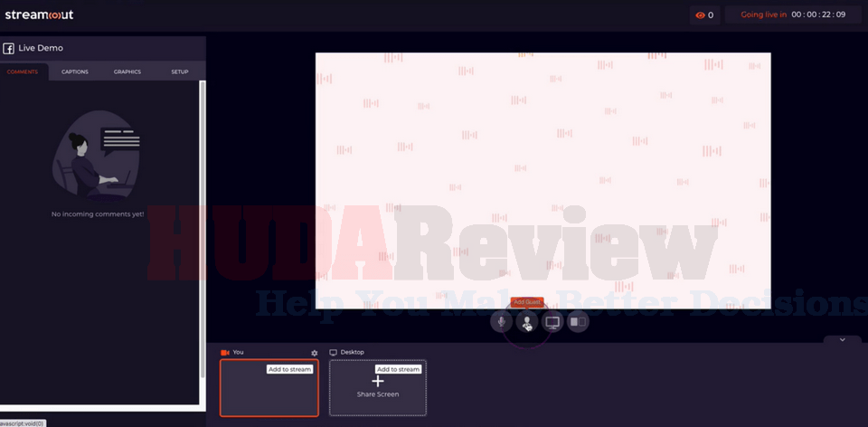
Task: Mute the microphone button under the preview
Action: pyautogui.click(x=501, y=322)
